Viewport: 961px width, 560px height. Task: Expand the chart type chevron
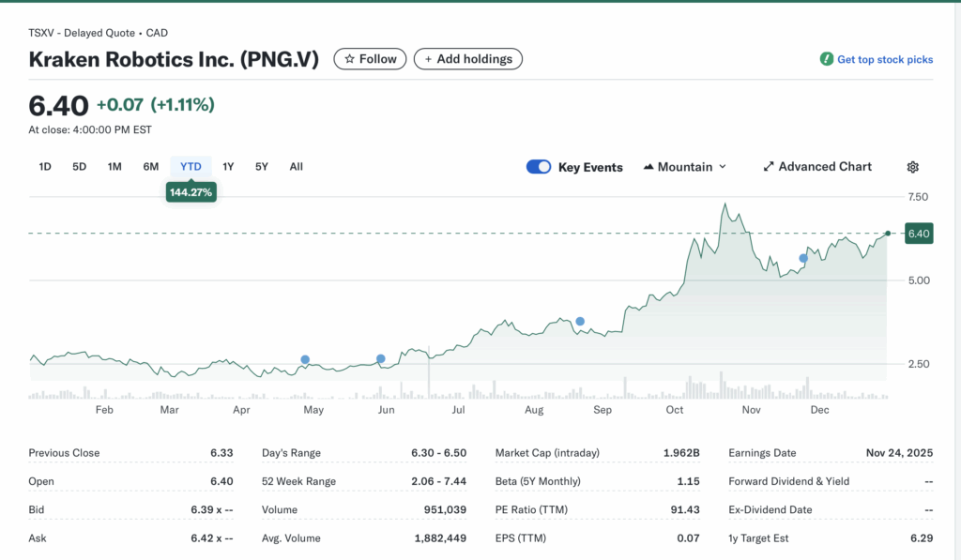pos(721,167)
